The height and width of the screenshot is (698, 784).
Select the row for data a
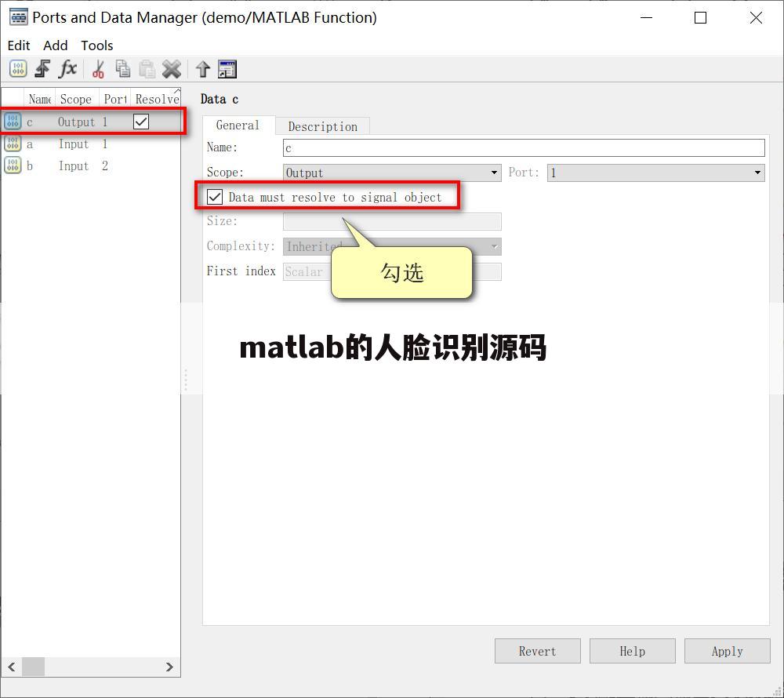click(x=90, y=144)
